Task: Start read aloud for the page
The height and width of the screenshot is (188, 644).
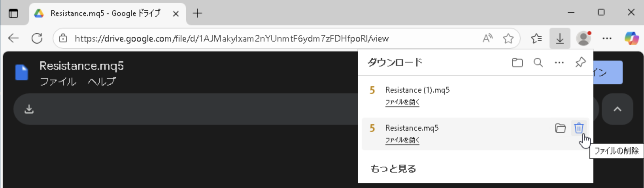Action: point(487,39)
